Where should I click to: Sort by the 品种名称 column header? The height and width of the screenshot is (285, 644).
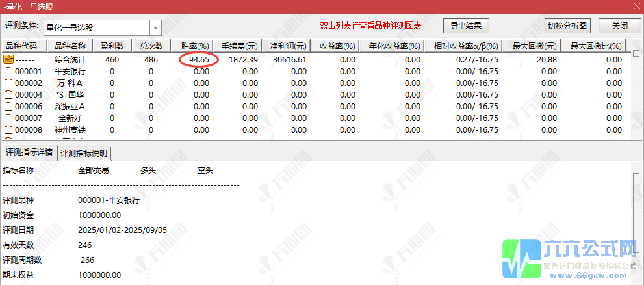(70, 46)
